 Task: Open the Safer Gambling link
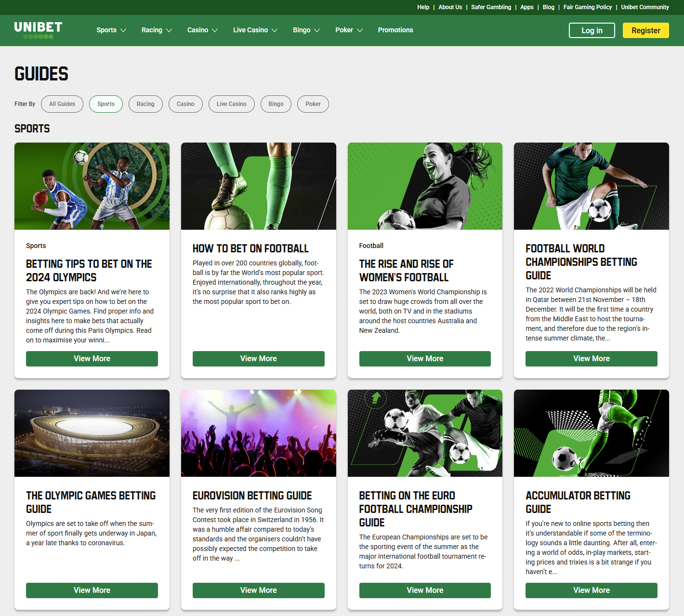[x=491, y=7]
